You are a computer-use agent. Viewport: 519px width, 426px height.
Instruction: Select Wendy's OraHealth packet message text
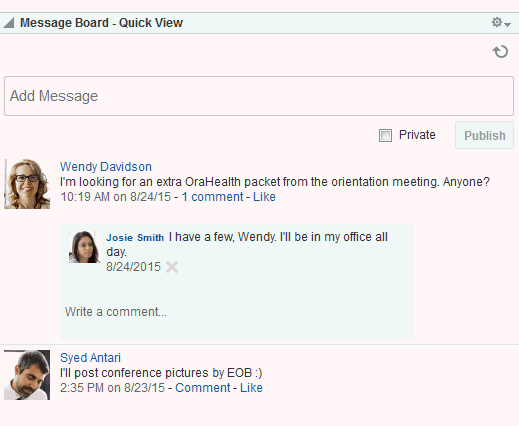click(275, 182)
